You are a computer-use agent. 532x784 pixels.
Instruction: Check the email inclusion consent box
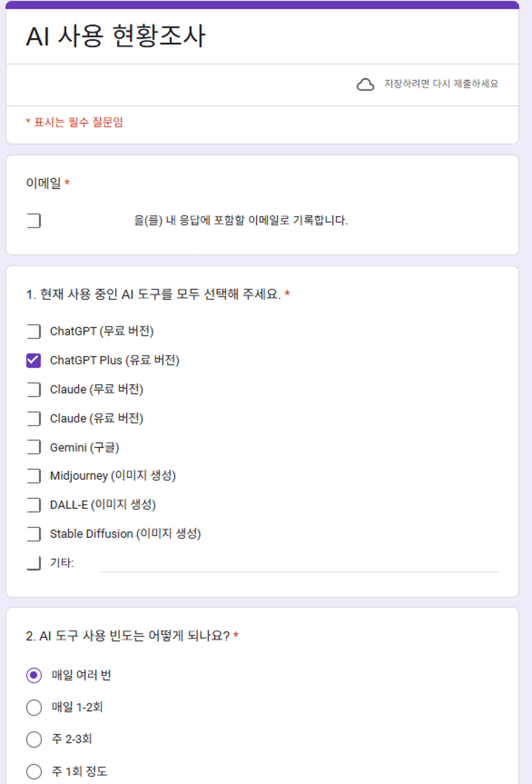point(33,220)
